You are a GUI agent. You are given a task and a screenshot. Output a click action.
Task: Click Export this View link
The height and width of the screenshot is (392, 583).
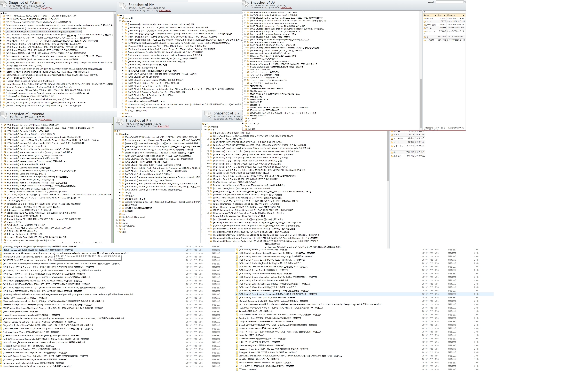[x=456, y=128]
